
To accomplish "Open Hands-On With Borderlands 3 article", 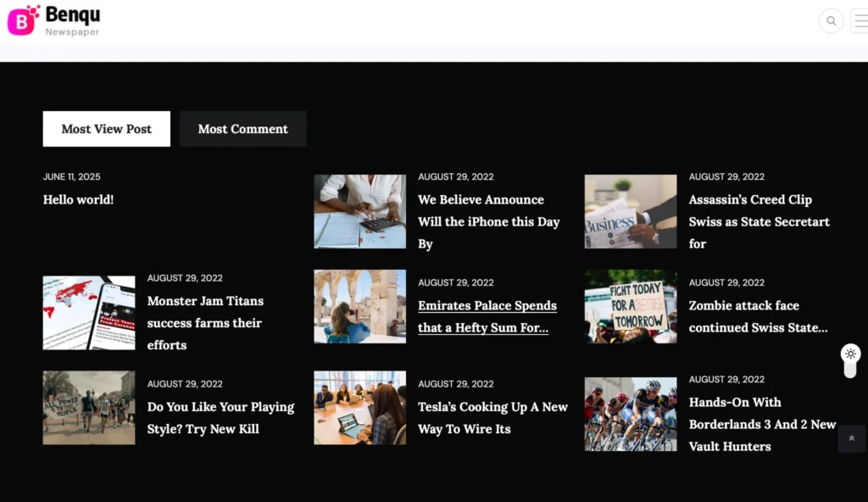I will pos(762,424).
